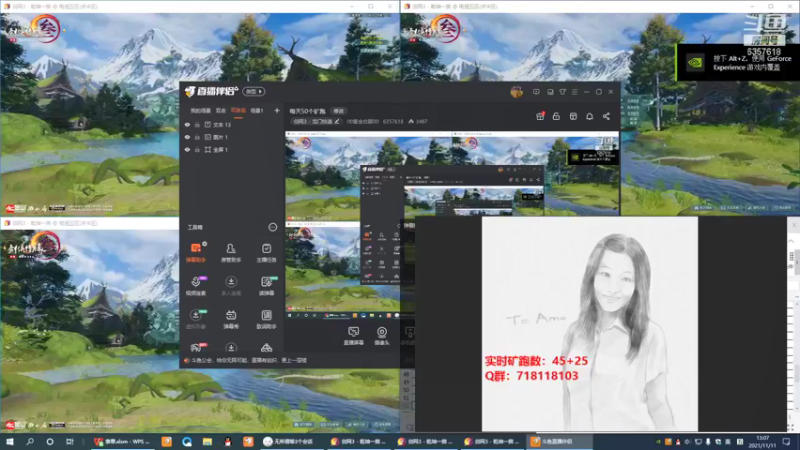The height and width of the screenshot is (450, 800).
Task: Open the inbox icon in the title bar
Action: tap(550, 92)
